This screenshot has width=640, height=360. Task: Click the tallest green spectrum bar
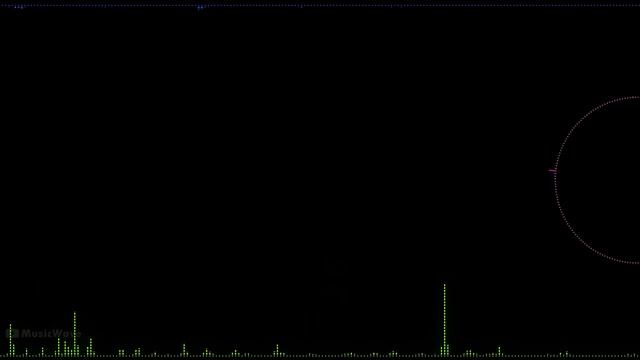pyautogui.click(x=444, y=320)
